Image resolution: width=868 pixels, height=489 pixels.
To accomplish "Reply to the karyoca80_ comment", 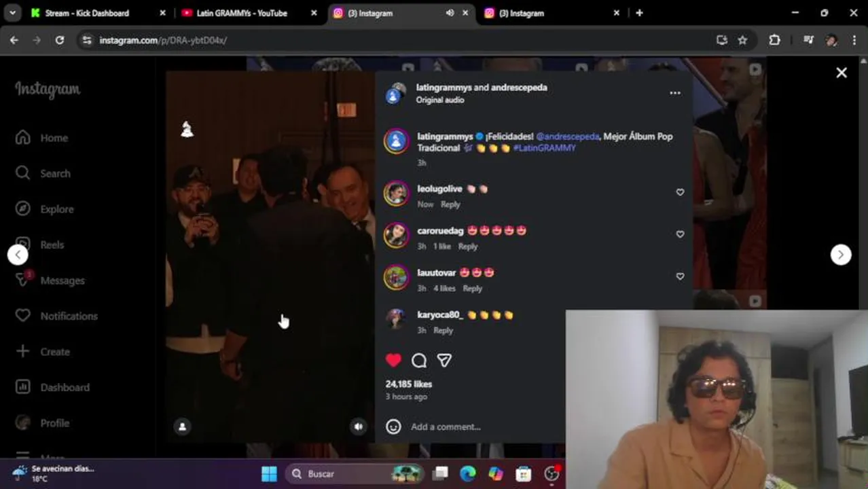I will pyautogui.click(x=443, y=331).
